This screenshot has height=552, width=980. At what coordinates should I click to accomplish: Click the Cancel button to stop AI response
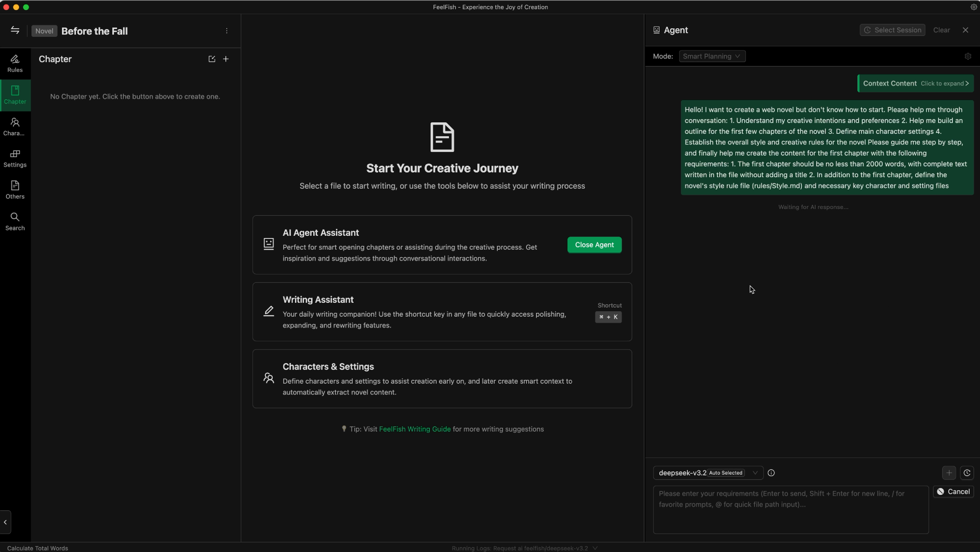click(x=954, y=491)
